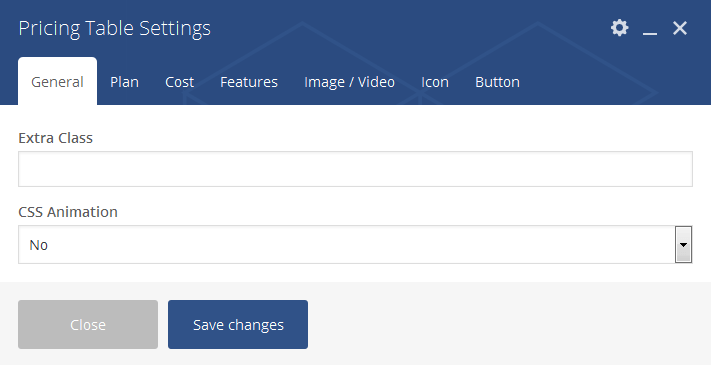
Task: Focus the Extra Class text field
Action: click(355, 169)
